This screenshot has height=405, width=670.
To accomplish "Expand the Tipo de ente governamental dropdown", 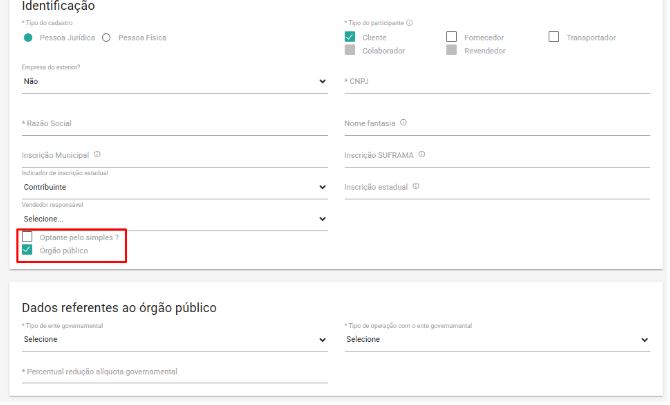I will (x=174, y=339).
